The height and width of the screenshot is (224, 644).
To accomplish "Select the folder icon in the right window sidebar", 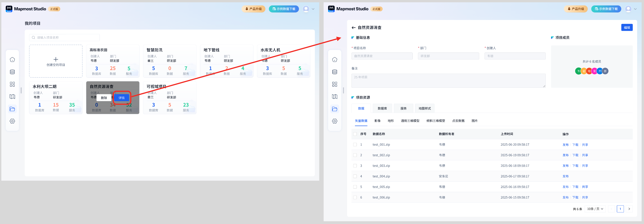I will (335, 109).
